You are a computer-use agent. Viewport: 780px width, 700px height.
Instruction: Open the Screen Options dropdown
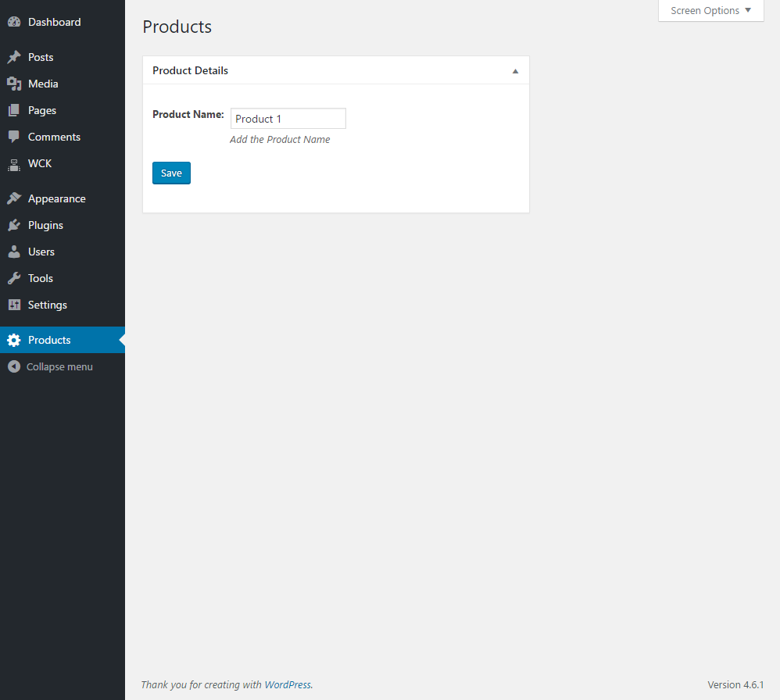point(711,10)
